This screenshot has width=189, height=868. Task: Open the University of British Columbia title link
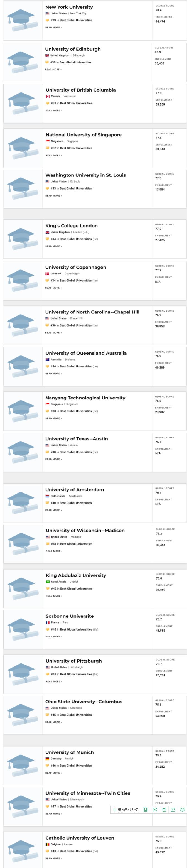click(80, 90)
